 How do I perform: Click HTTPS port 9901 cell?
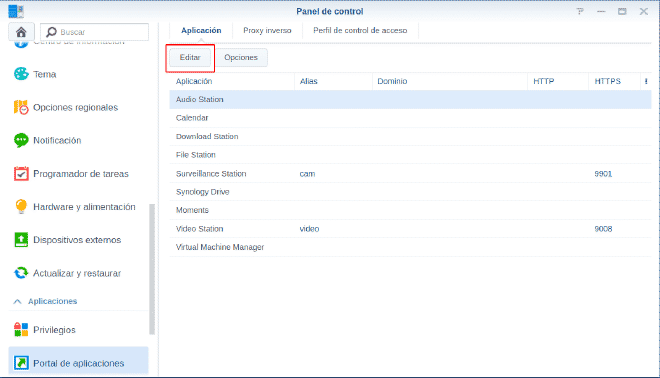click(603, 174)
